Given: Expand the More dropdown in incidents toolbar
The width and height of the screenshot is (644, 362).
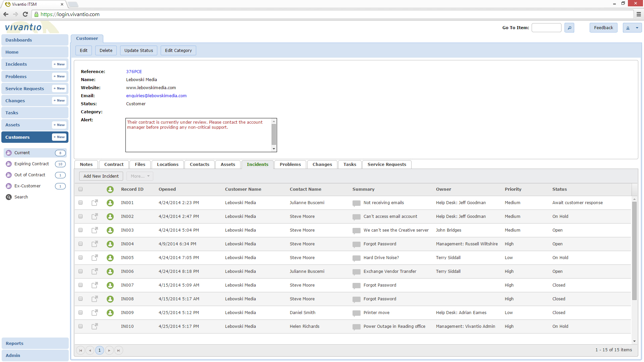Looking at the screenshot, I should [139, 176].
